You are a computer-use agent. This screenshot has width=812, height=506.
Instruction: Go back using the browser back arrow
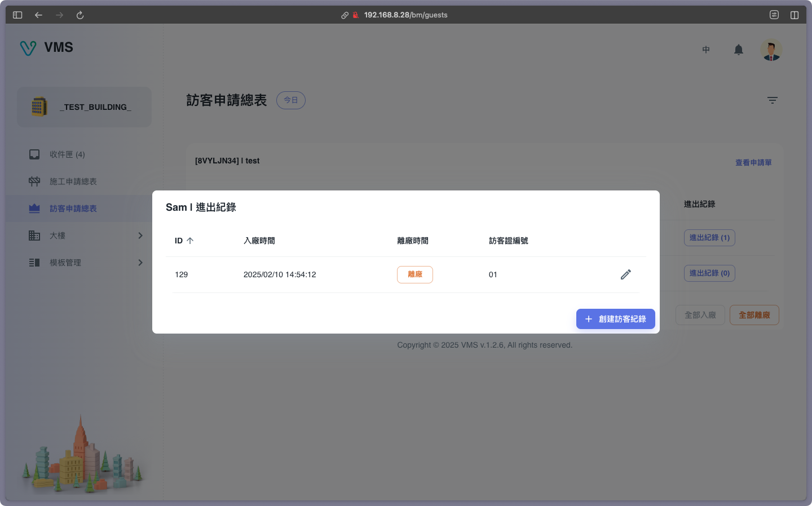pyautogui.click(x=38, y=15)
